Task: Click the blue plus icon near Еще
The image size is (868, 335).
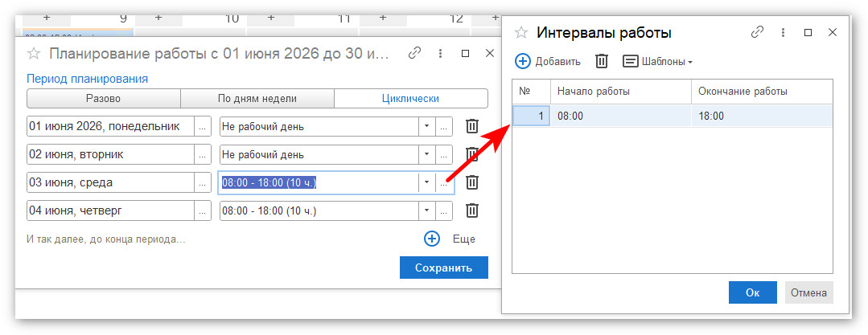Action: point(432,239)
